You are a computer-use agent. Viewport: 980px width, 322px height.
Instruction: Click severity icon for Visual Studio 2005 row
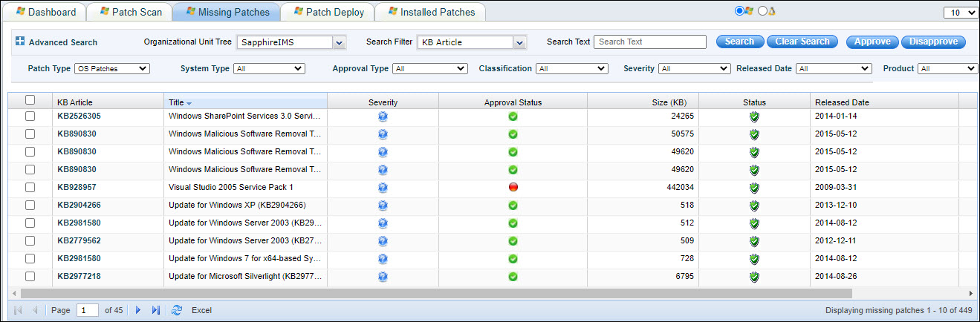pyautogui.click(x=383, y=188)
